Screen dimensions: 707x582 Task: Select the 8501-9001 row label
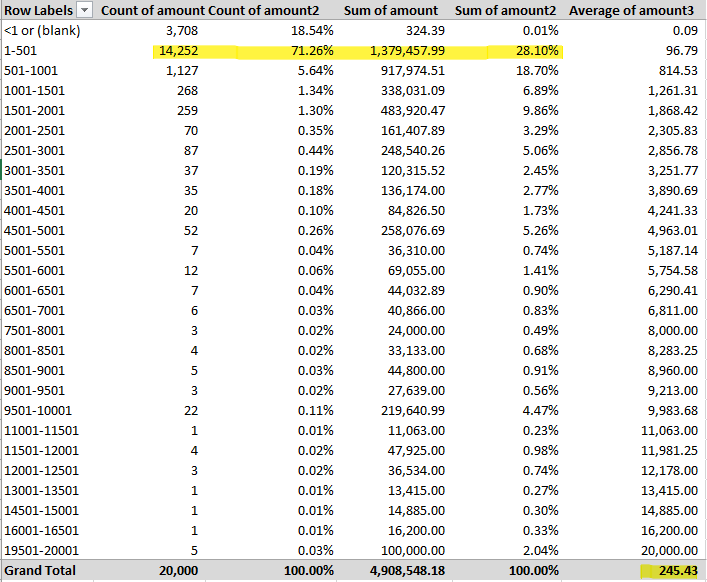(x=34, y=371)
